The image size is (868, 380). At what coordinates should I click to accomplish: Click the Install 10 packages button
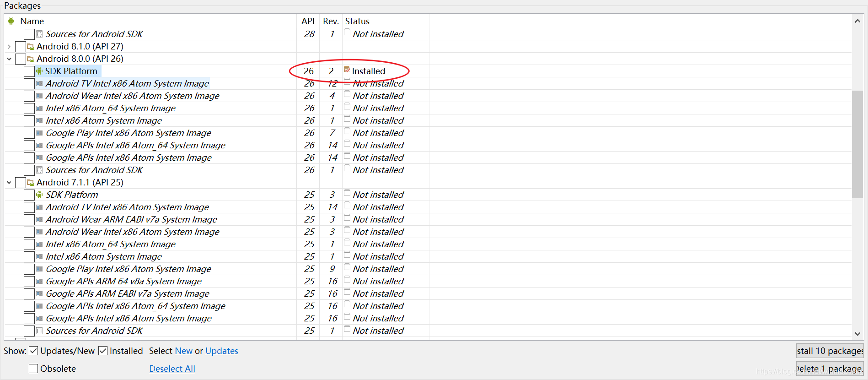(x=830, y=351)
